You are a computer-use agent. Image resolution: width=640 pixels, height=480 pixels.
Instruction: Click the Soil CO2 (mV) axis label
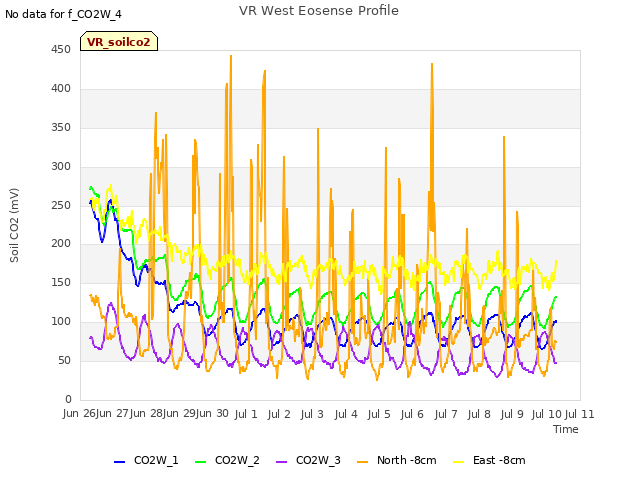(14, 225)
